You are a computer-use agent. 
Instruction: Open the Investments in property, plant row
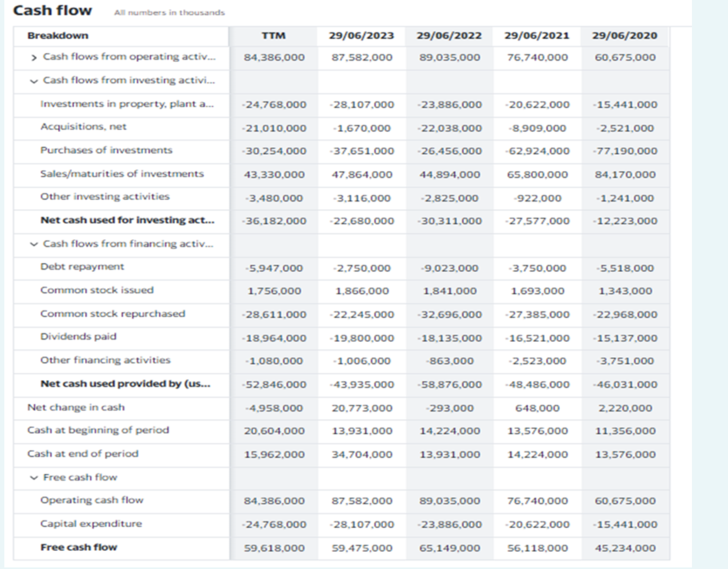127,104
